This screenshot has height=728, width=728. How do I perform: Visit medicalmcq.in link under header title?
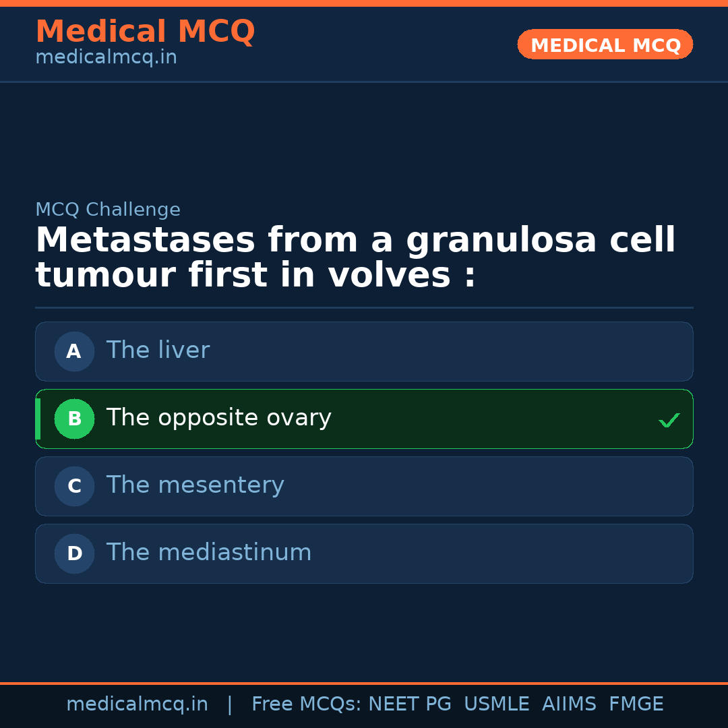[x=106, y=58]
